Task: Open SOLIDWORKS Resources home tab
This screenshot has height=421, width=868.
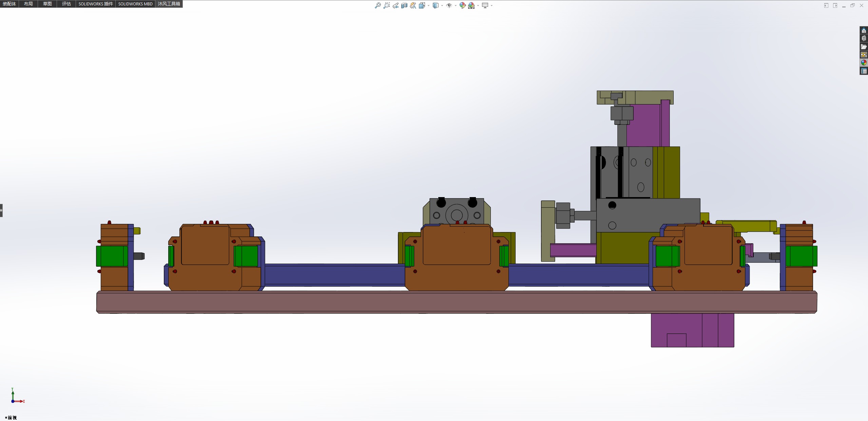Action: 864,31
